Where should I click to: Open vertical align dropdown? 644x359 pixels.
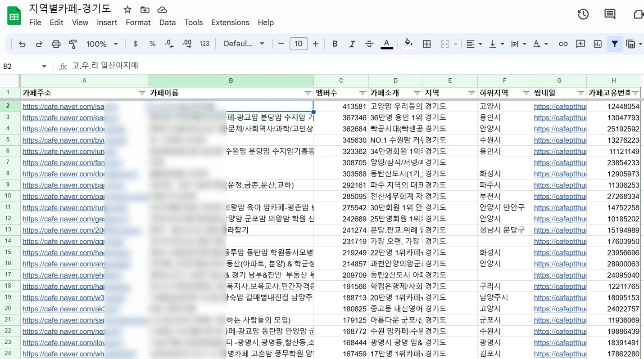point(496,44)
